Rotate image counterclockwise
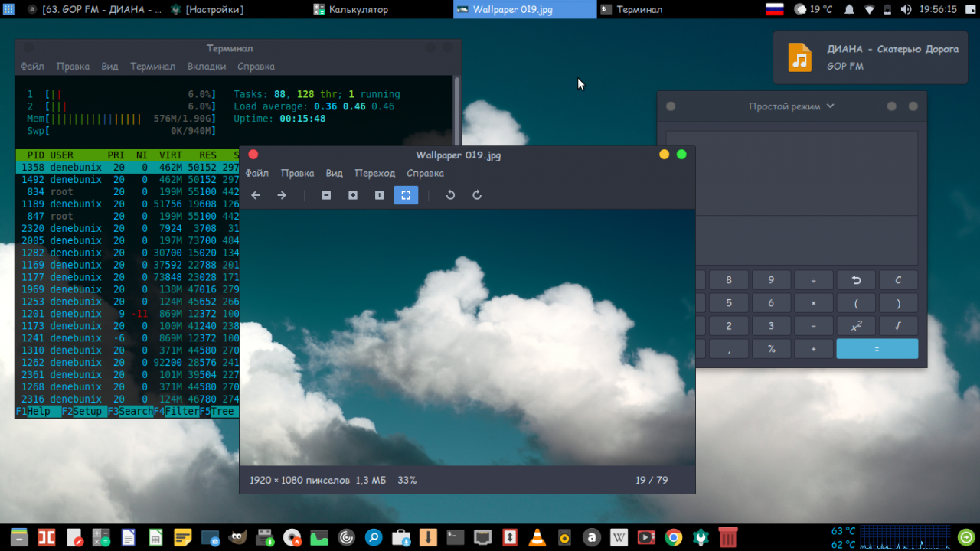 coord(450,195)
